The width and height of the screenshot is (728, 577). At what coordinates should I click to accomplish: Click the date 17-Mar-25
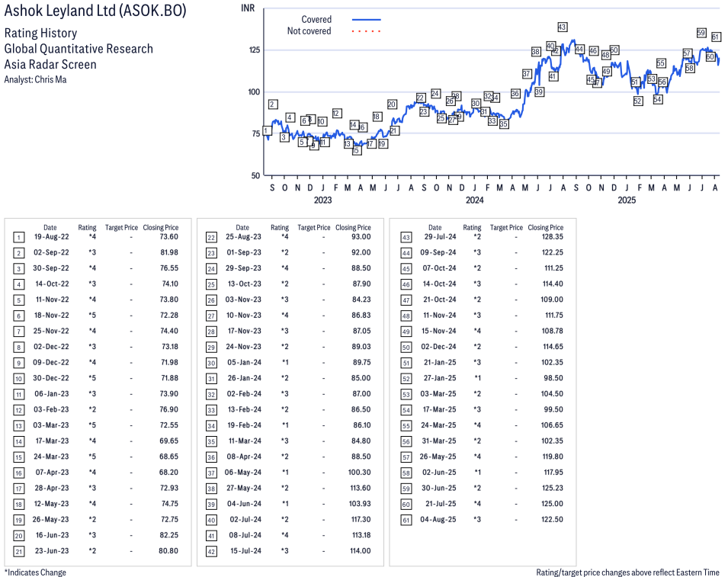pos(439,409)
